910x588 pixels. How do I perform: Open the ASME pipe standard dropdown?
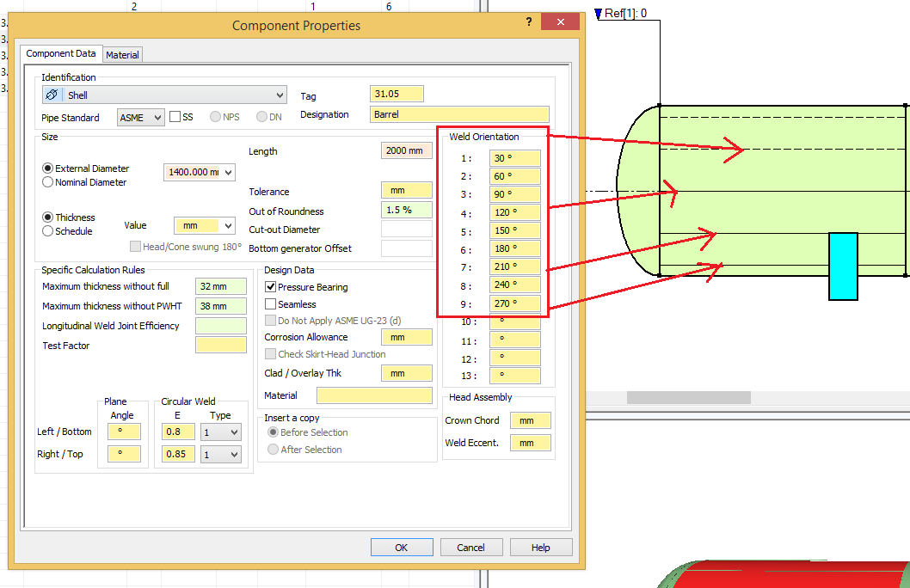click(x=157, y=118)
